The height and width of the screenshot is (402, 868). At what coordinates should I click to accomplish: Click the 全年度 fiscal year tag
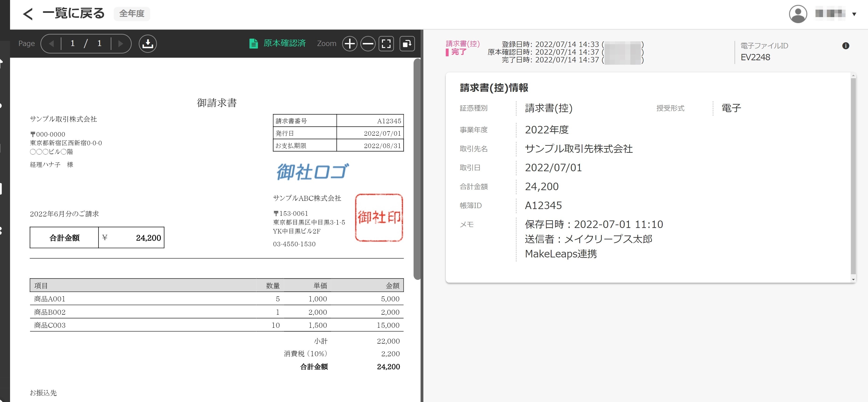click(x=131, y=14)
